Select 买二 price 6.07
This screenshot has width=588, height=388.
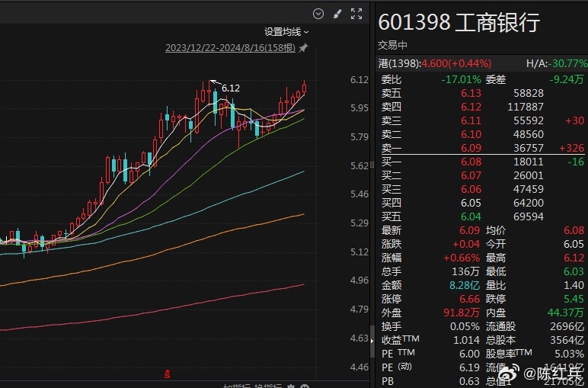coord(471,175)
